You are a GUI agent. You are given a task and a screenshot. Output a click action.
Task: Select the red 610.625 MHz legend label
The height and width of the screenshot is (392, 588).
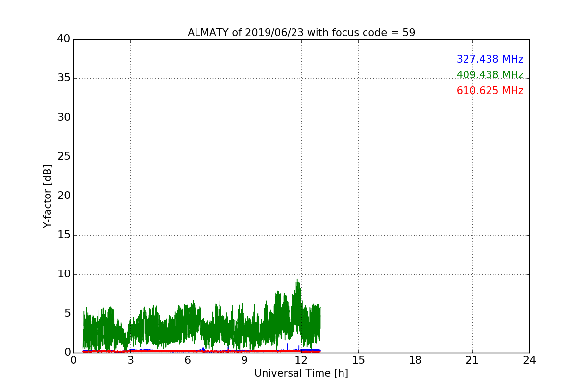[x=490, y=91]
